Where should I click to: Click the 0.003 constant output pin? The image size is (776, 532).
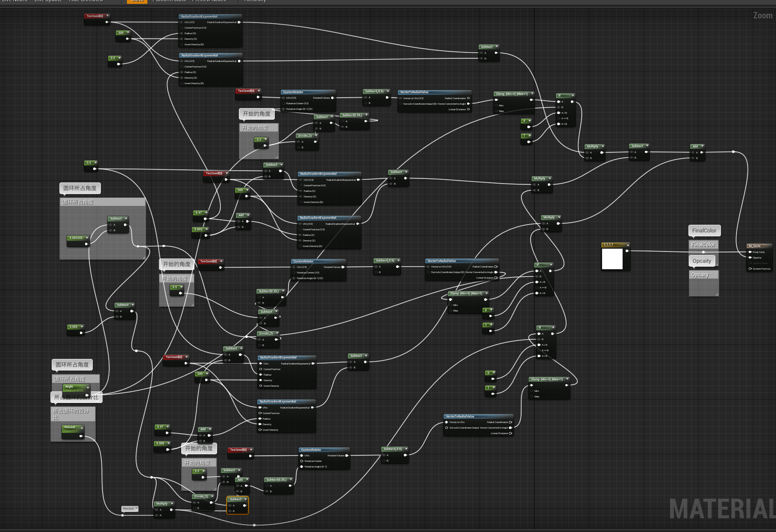coord(206,235)
